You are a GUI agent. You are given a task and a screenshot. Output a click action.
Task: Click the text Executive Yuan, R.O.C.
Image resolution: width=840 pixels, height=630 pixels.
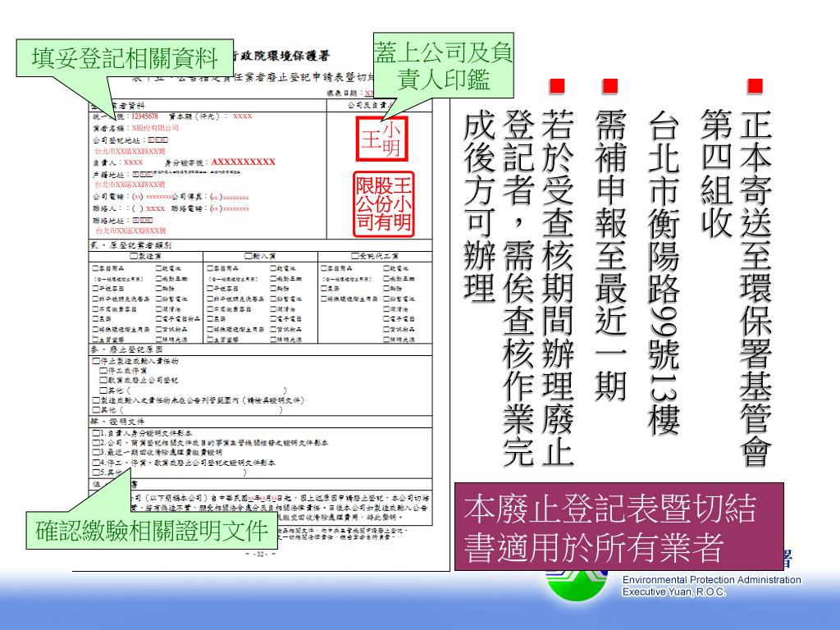(674, 592)
